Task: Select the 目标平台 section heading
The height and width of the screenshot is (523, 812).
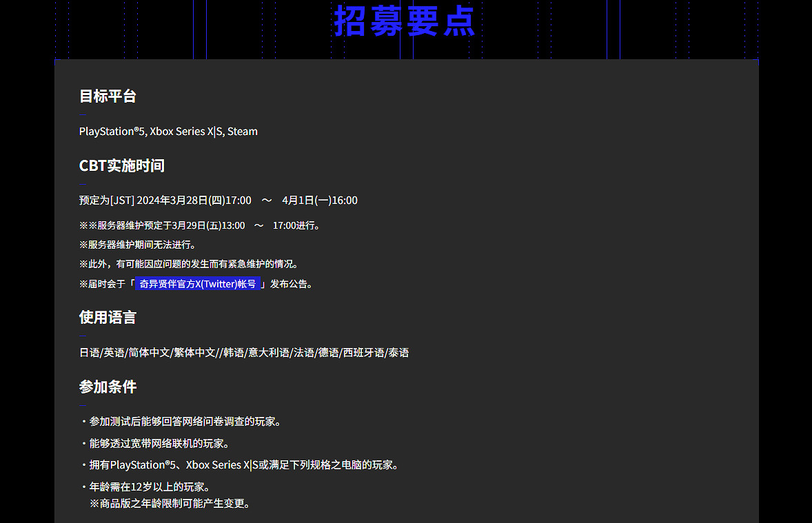Action: (x=108, y=96)
